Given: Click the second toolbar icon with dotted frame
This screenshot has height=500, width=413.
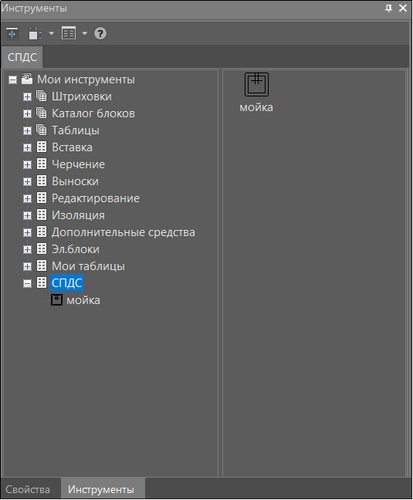Looking at the screenshot, I should 35,33.
